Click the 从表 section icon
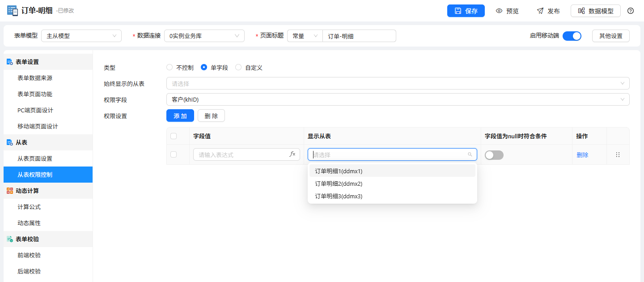This screenshot has width=644, height=282. [x=9, y=142]
